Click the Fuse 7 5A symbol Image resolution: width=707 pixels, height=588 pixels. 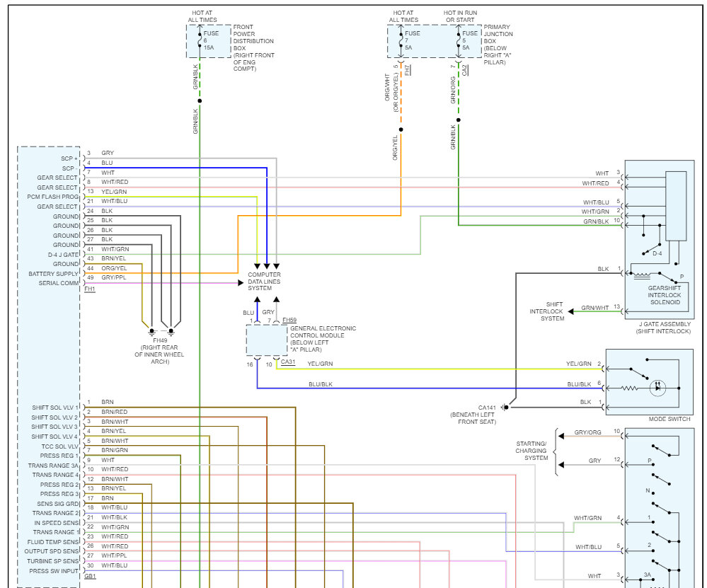tap(401, 40)
